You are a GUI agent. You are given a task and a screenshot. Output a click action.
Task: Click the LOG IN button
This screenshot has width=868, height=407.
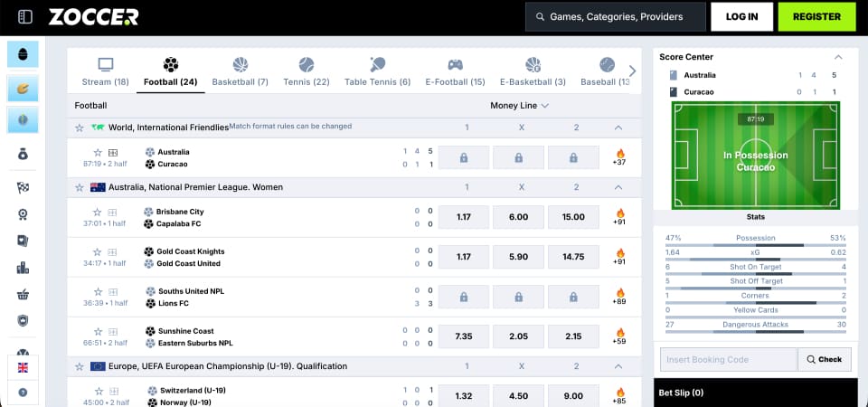(741, 16)
